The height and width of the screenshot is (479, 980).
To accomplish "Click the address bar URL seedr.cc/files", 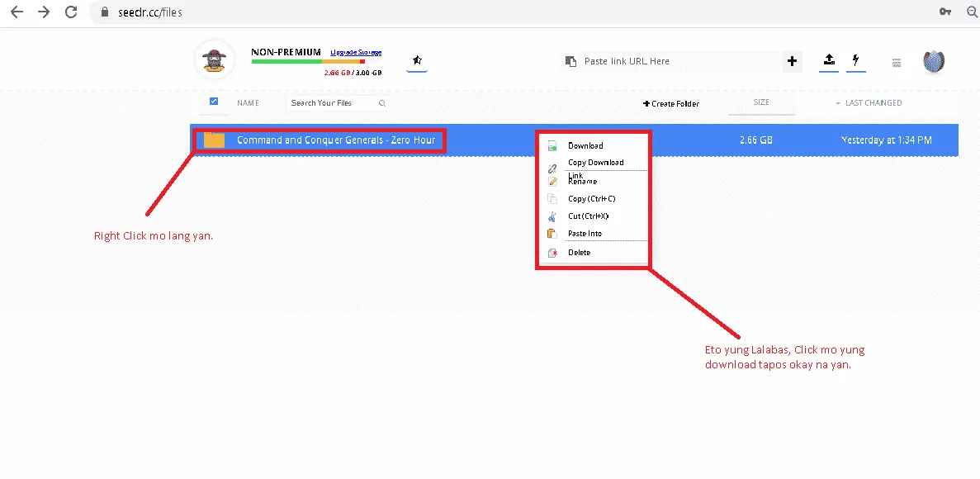I will 149,12.
